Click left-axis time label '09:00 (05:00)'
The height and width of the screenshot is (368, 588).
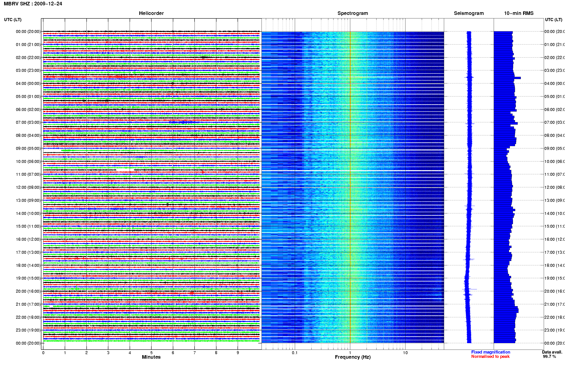pos(28,148)
